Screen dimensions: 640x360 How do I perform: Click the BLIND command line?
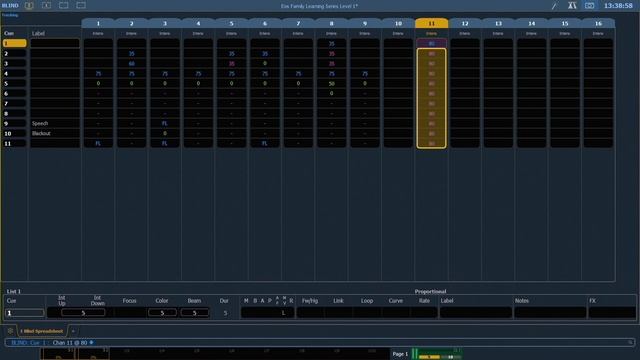320,342
